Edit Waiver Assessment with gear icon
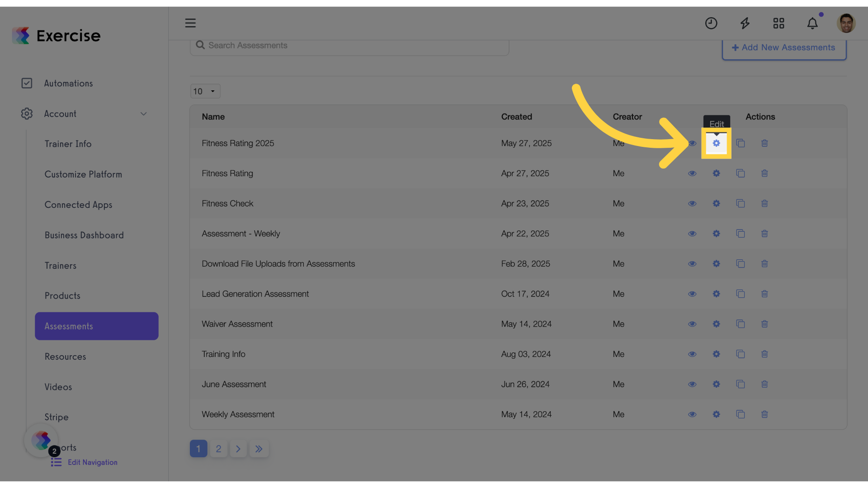 coord(716,324)
